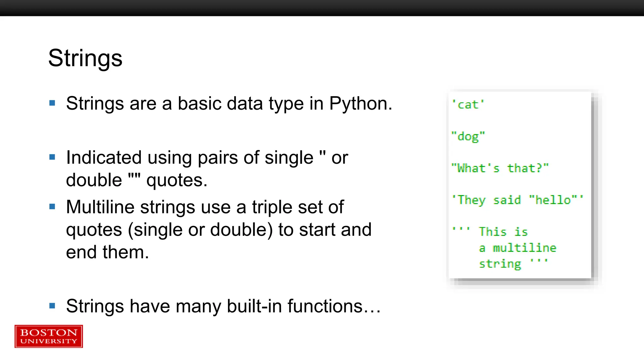Click the opening triple quotes in code box
This screenshot has height=362, width=644.
pos(461,230)
